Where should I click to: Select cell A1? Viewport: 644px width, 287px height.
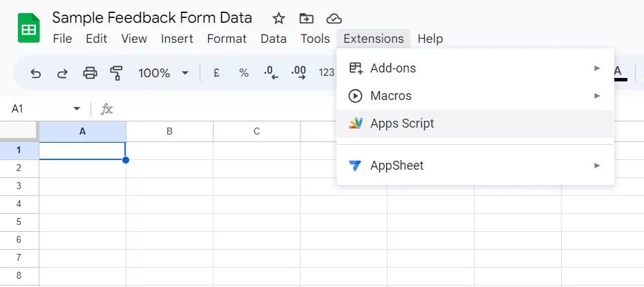82,151
